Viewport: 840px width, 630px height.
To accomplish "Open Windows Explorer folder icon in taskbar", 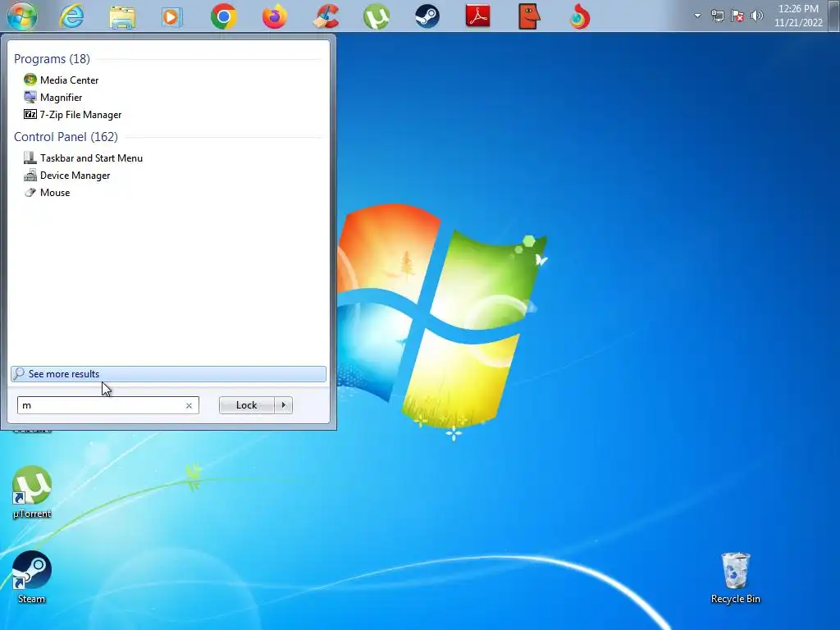I will [x=122, y=17].
